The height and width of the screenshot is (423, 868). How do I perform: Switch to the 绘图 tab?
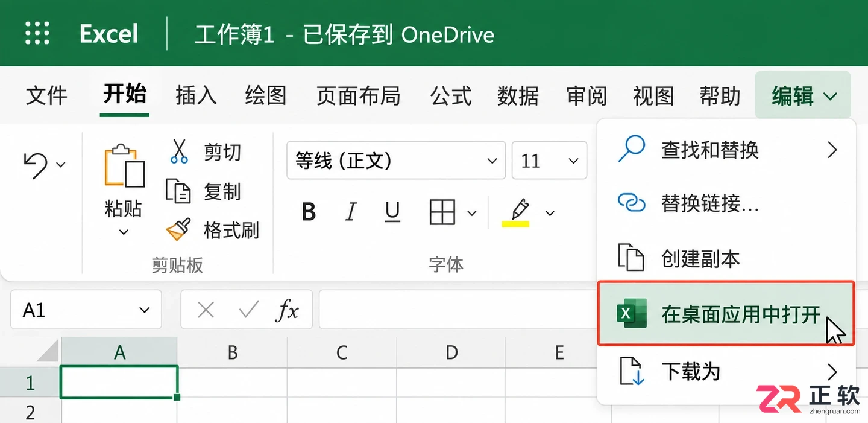pos(266,95)
